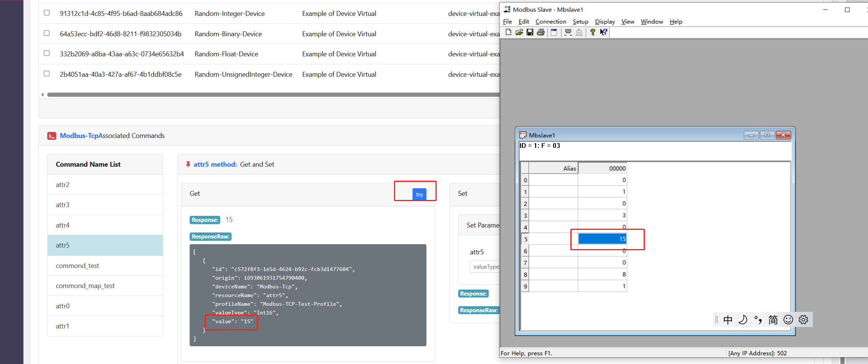The image size is (868, 364).
Task: Select the communication traffic icon
Action: (x=568, y=32)
